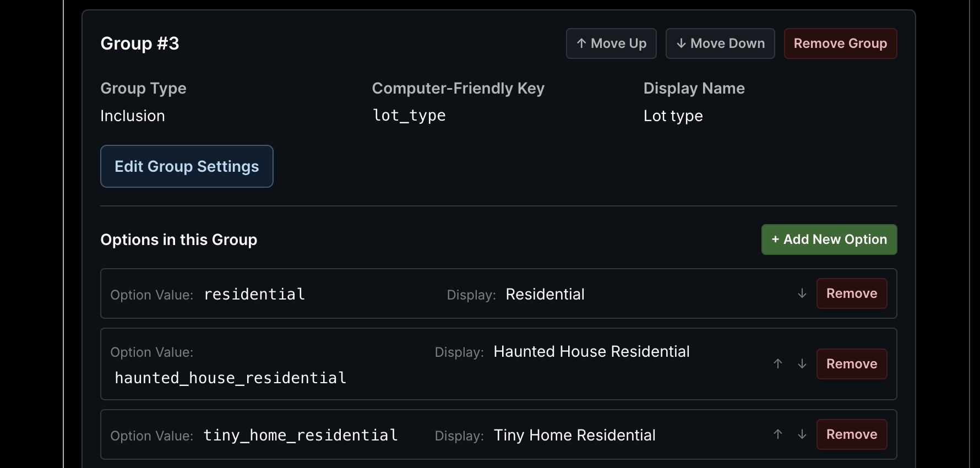Remove Group #3 entirely
This screenshot has width=980, height=468.
[840, 43]
